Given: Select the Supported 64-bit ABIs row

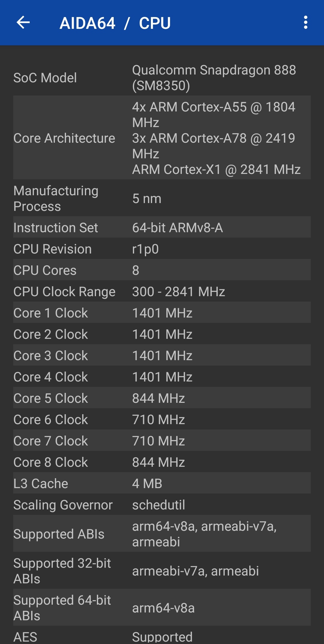Looking at the screenshot, I should pos(162,608).
